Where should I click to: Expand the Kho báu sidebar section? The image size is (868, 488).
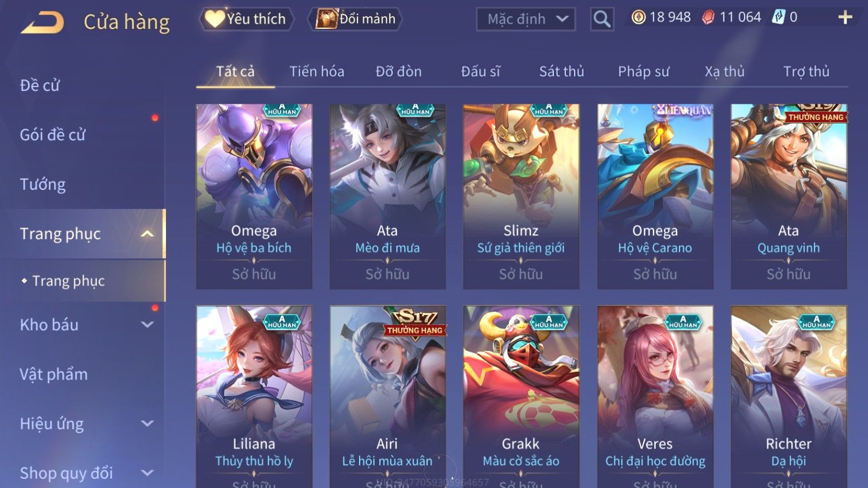click(148, 325)
